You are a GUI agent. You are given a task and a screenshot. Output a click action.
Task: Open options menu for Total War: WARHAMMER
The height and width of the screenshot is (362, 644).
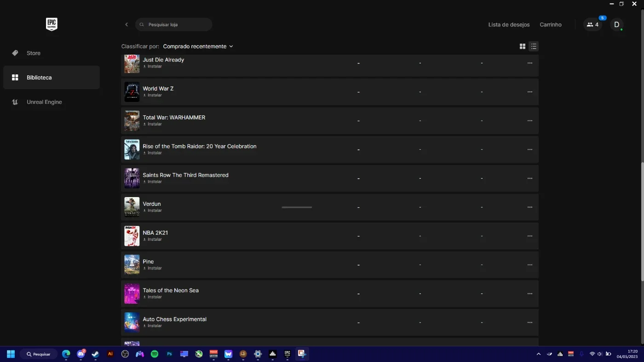pos(530,121)
